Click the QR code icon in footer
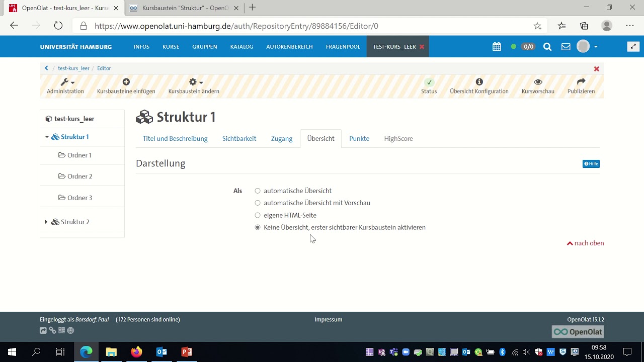The width and height of the screenshot is (644, 362). point(61,330)
